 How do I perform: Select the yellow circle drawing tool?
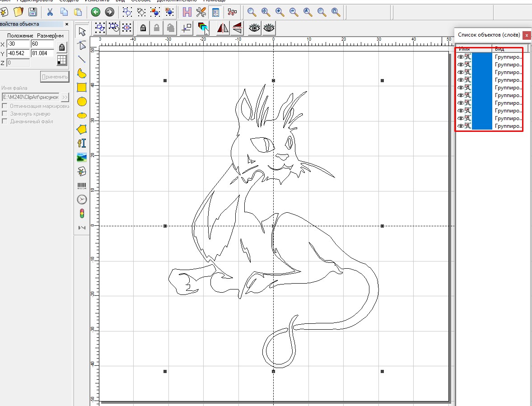point(82,102)
